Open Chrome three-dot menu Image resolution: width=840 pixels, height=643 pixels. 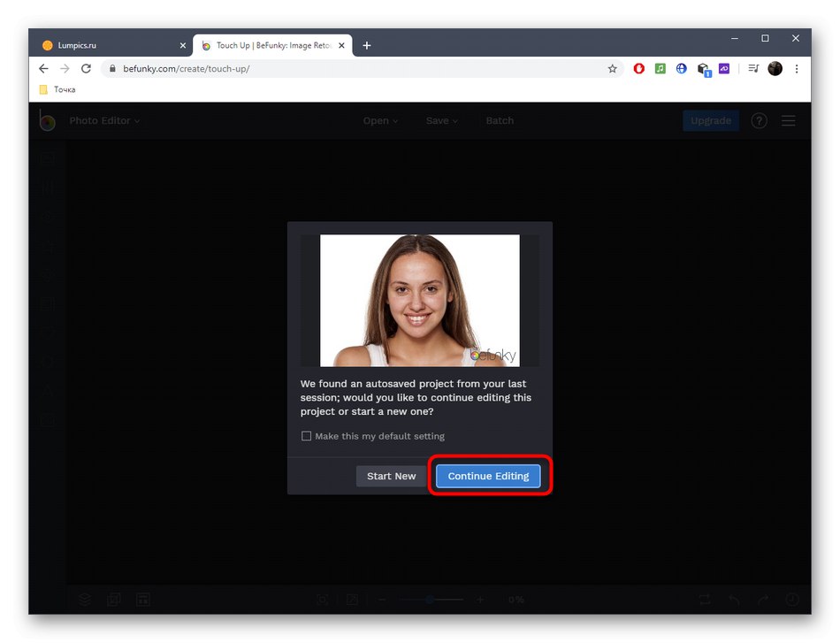click(x=797, y=69)
